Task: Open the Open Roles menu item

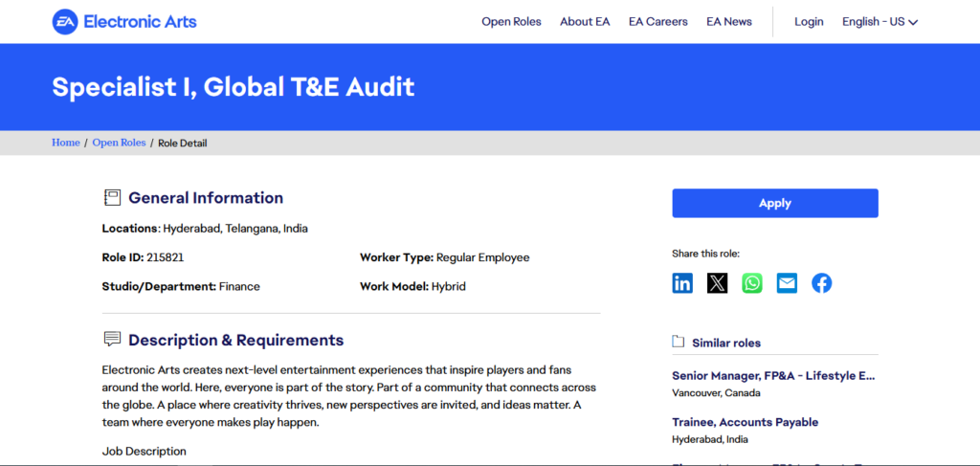Action: (x=511, y=22)
